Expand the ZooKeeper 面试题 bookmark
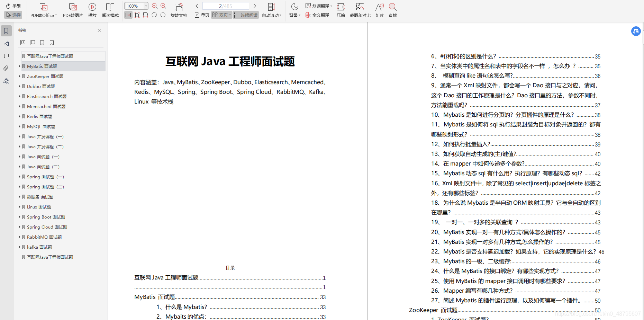The width and height of the screenshot is (644, 320). click(x=19, y=76)
